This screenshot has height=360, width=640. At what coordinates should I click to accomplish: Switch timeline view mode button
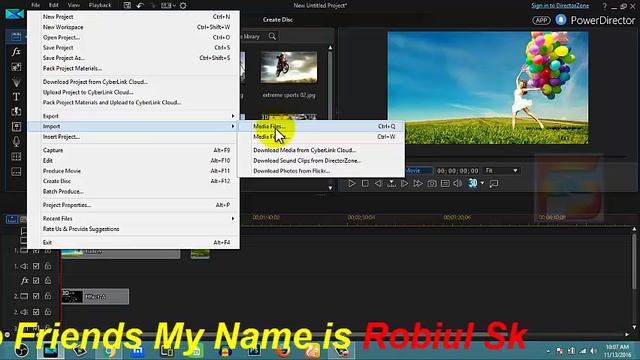tap(11, 219)
